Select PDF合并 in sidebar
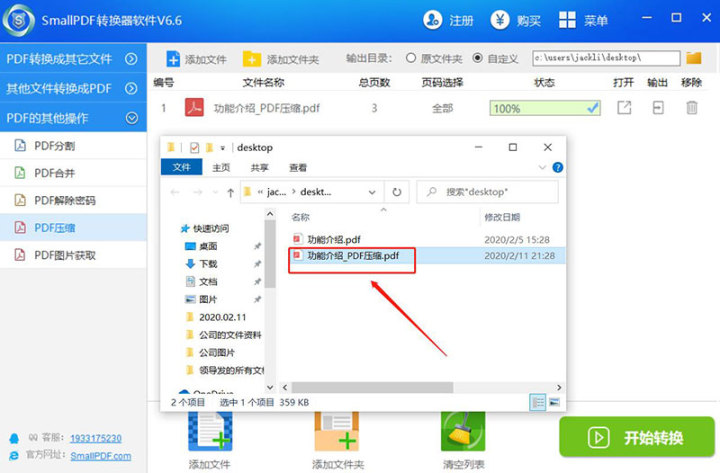Viewport: 720px width, 473px height. pos(73,173)
